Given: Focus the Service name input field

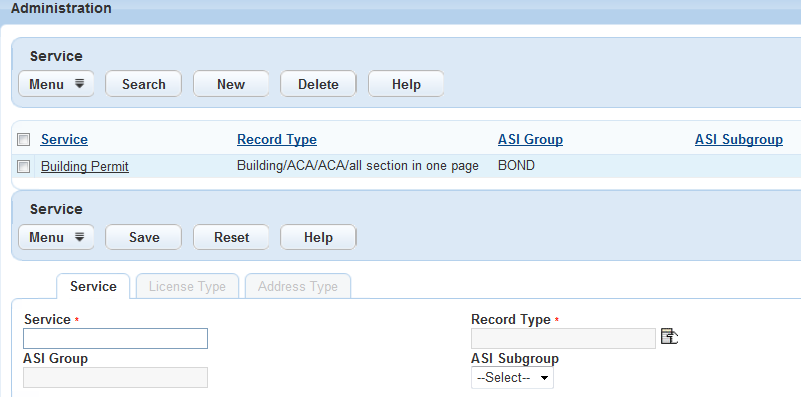Looking at the screenshot, I should click(115, 338).
